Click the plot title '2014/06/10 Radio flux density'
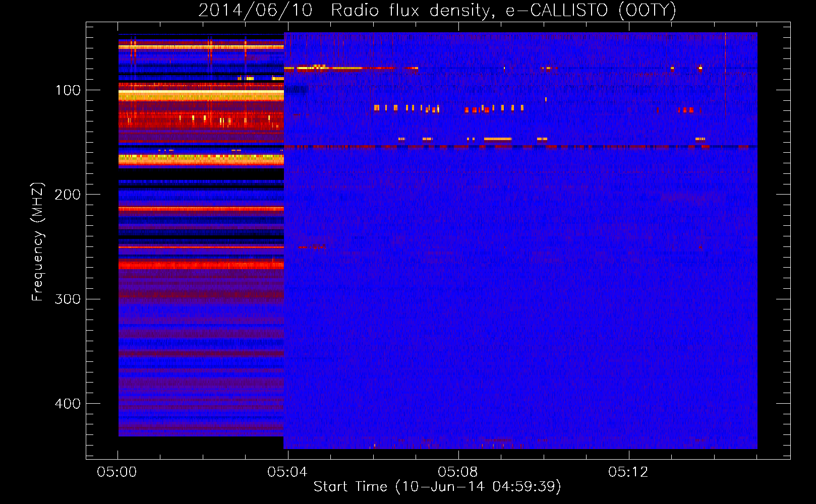 [437, 11]
